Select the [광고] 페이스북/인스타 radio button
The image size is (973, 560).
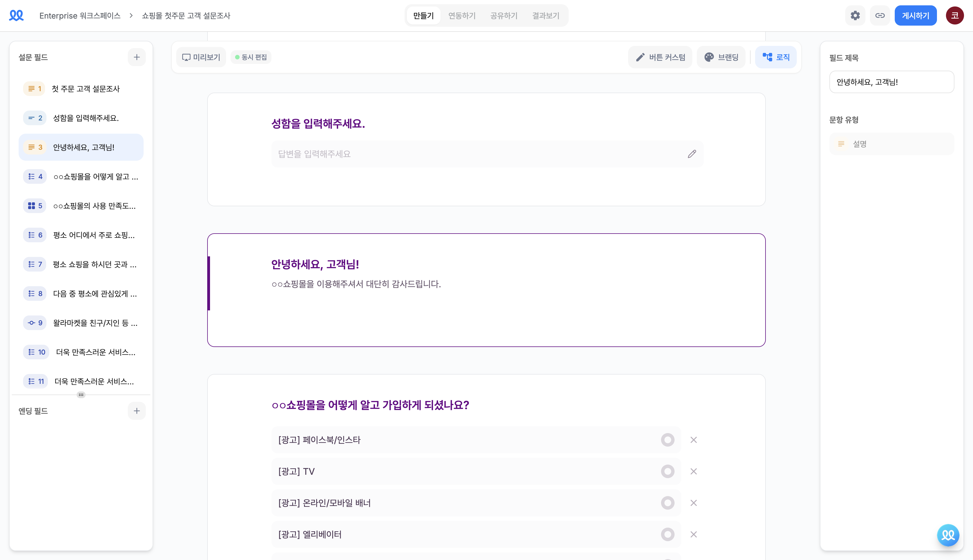point(668,440)
